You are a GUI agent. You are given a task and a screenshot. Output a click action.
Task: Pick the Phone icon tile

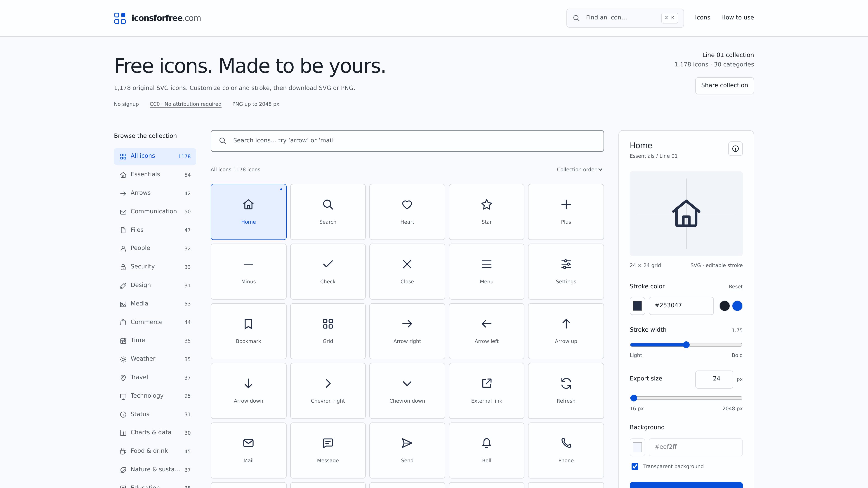tap(566, 450)
